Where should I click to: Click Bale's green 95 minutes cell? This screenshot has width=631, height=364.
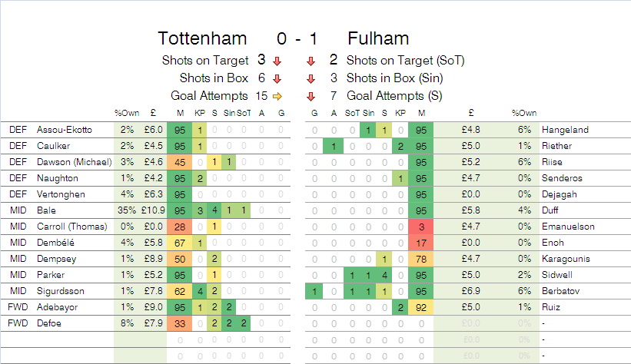click(180, 210)
